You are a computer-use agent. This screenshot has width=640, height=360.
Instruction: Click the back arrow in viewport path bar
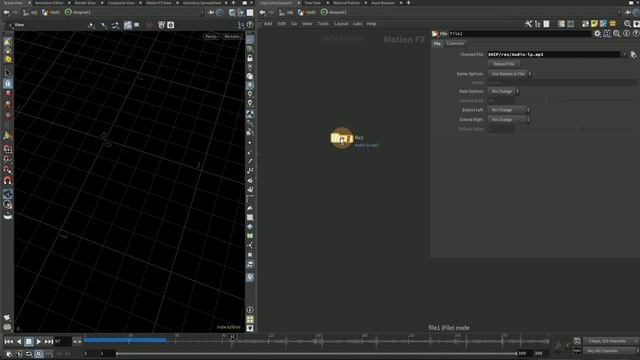pos(6,13)
